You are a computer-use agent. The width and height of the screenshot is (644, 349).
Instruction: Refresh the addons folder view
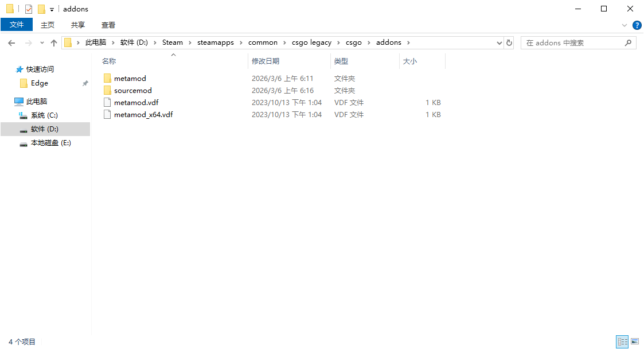(509, 42)
